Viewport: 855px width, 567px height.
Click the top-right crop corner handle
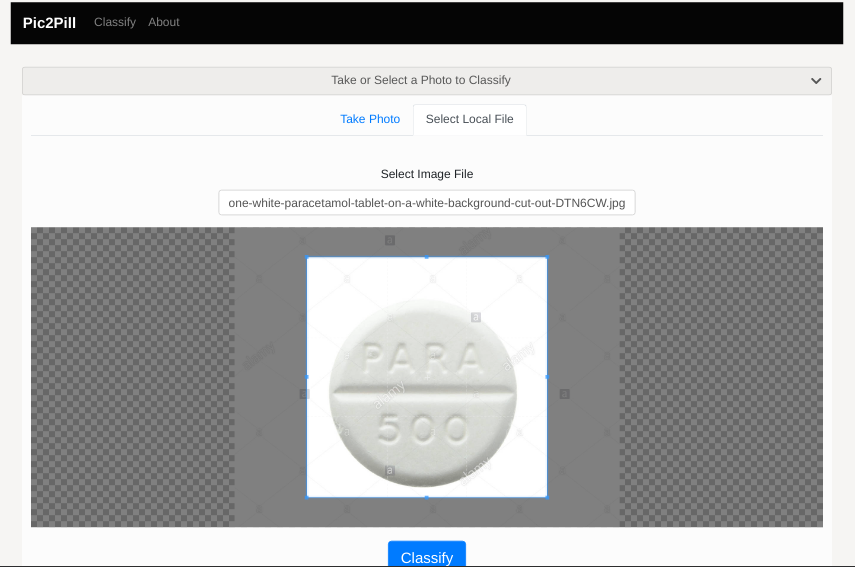547,257
